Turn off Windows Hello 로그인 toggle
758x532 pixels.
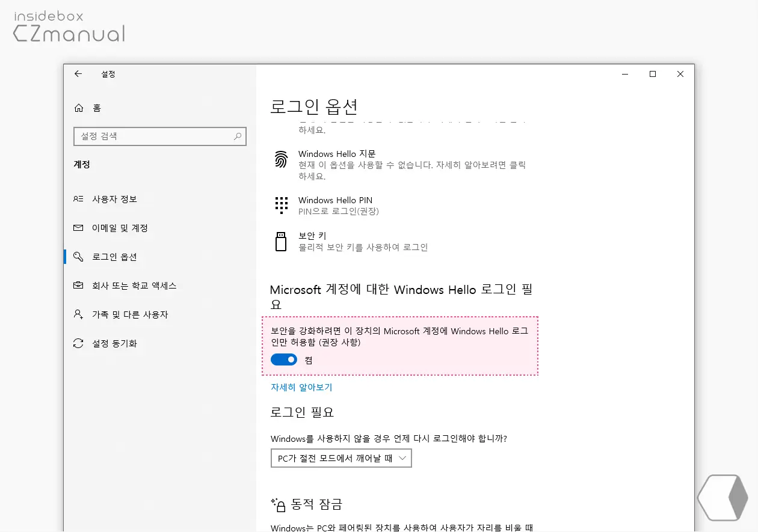point(284,359)
